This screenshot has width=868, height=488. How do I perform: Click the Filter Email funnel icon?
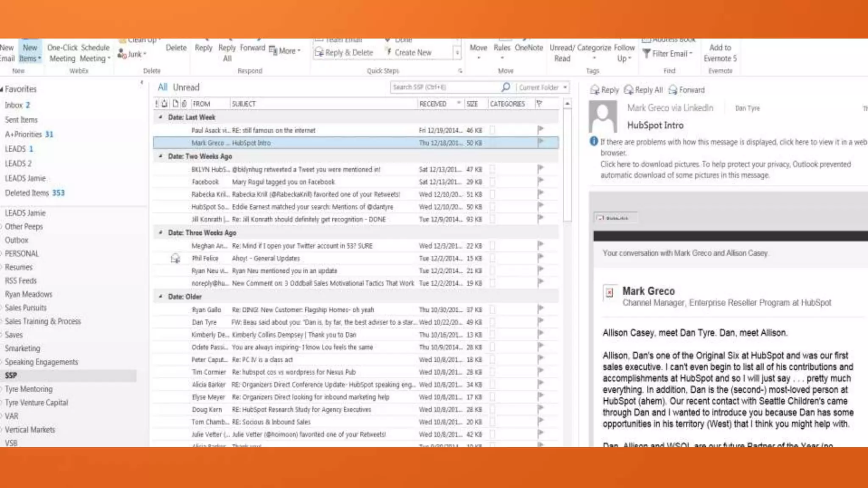click(x=646, y=53)
